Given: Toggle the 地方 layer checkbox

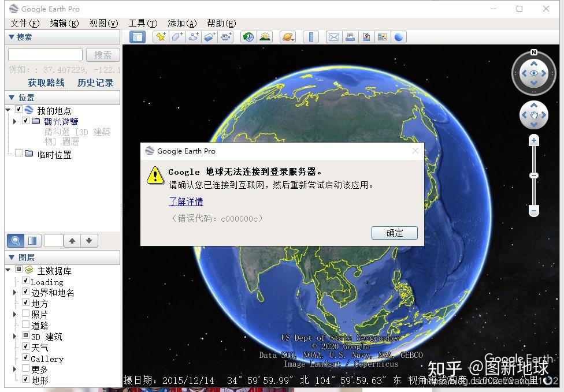Looking at the screenshot, I should (x=25, y=302).
